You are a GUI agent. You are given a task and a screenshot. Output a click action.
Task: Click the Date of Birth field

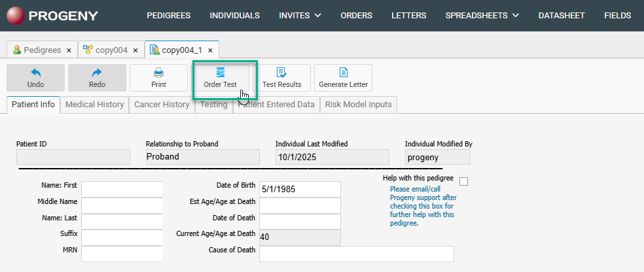click(300, 189)
